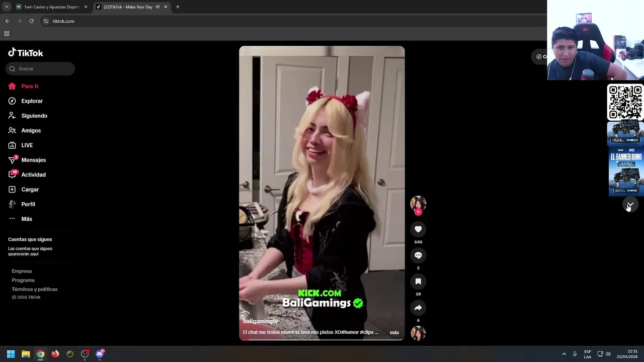Screen dimensions: 644x362
Task: Switch to the 1win Casino browser tab
Action: (x=51, y=7)
